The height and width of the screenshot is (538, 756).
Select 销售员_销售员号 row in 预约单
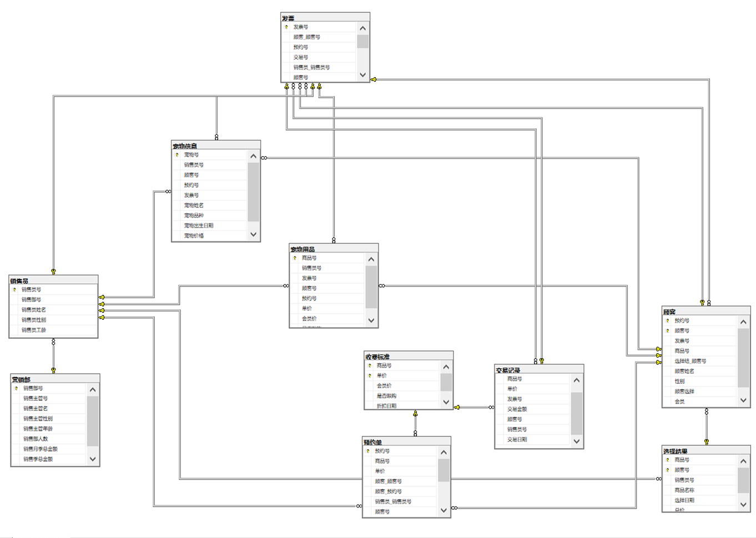[401, 502]
